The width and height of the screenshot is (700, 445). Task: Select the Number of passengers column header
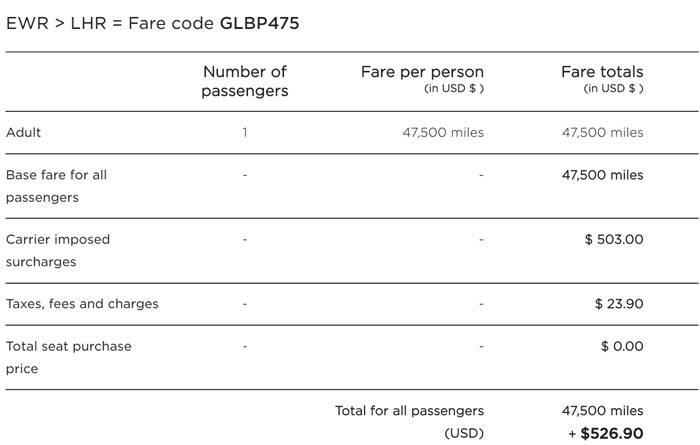[245, 81]
